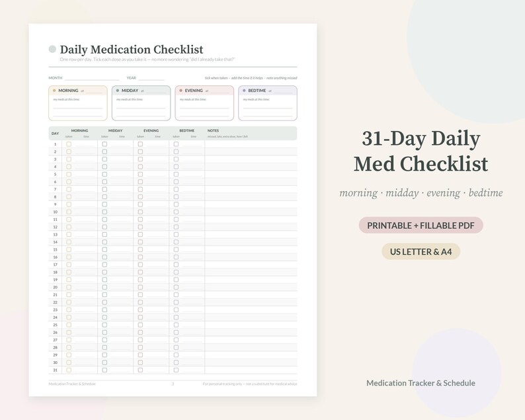Click the Bedtime card's 'at' time field

pos(283,91)
